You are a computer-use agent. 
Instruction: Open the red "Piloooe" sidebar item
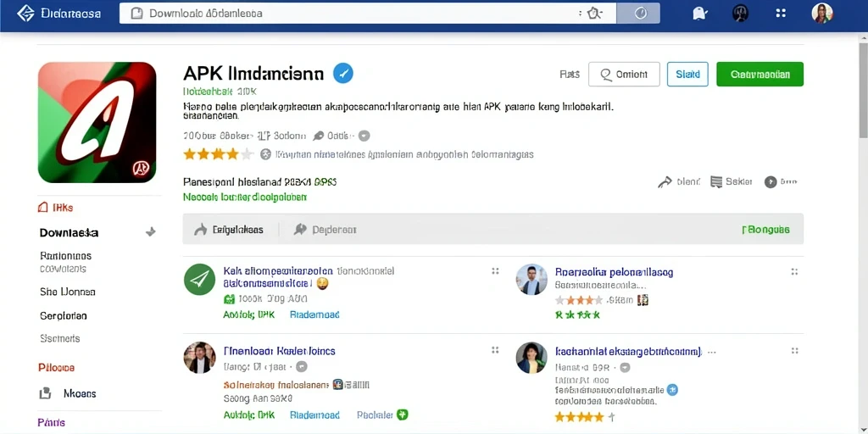point(57,368)
